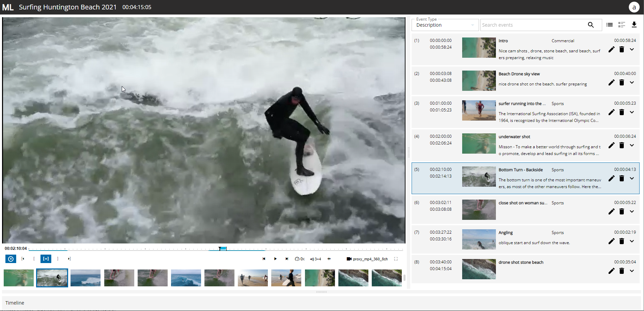This screenshot has height=311, width=644.
Task: Download the events list
Action: [x=634, y=25]
